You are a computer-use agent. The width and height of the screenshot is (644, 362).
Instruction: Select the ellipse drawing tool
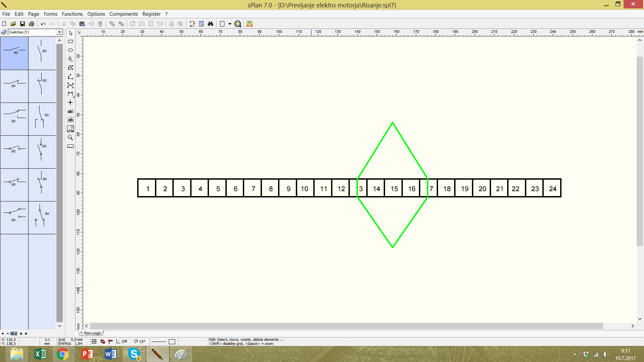click(70, 50)
